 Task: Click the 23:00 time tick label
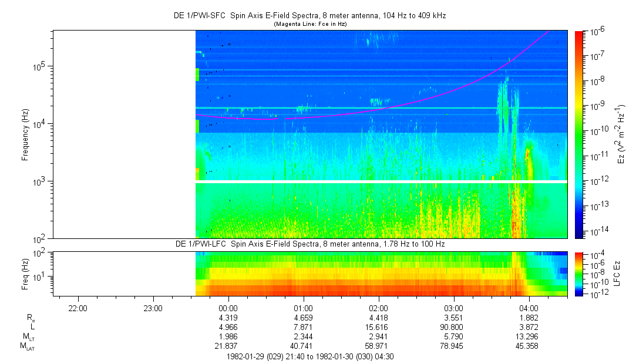point(153,308)
